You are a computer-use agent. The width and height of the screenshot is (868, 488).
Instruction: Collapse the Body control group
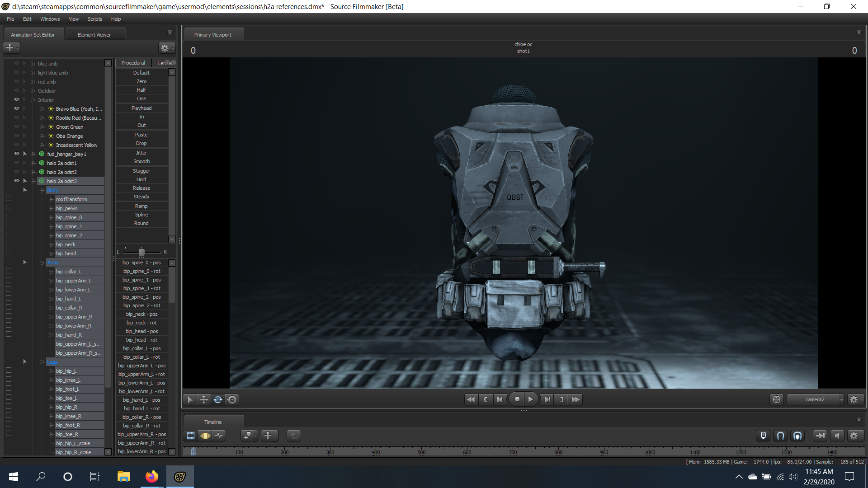pos(42,190)
